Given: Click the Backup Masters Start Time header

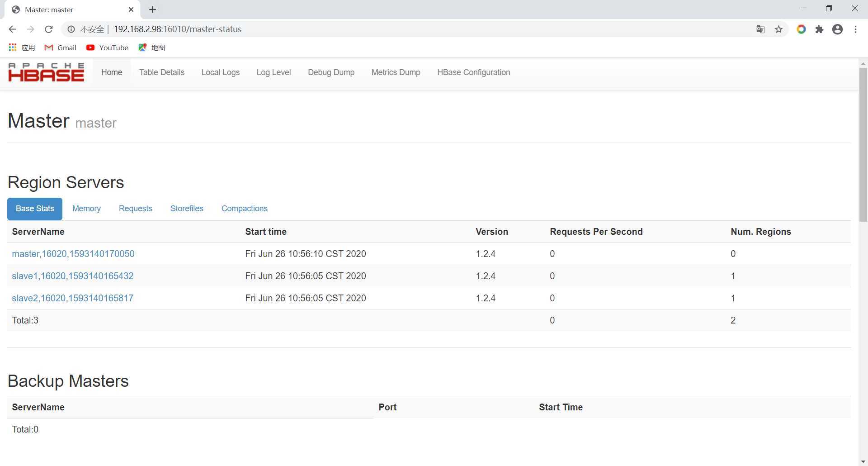Looking at the screenshot, I should click(x=561, y=407).
